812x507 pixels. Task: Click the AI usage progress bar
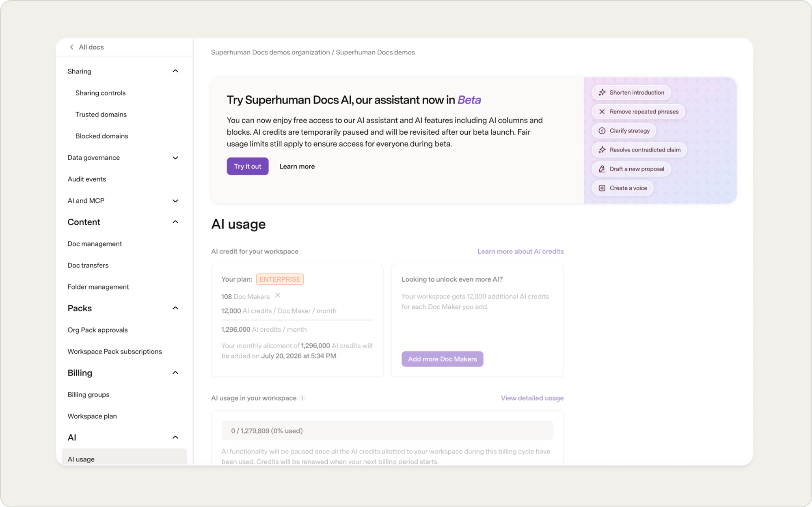click(387, 431)
